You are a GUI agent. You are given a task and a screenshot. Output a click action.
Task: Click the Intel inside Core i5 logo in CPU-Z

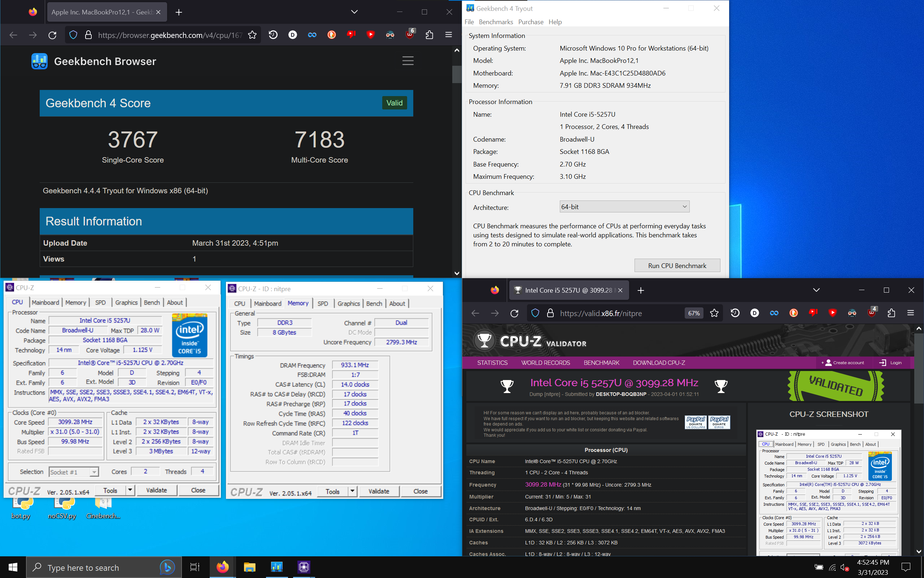(x=189, y=335)
